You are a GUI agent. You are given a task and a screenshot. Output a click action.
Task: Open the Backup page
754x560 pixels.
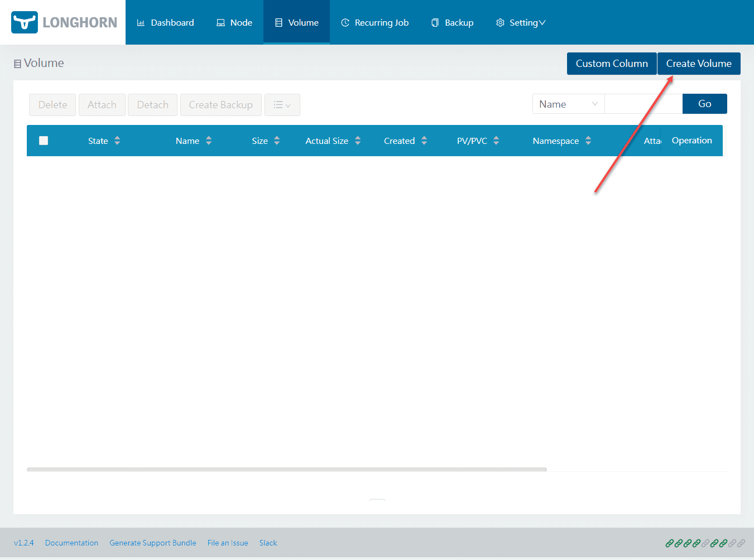[x=452, y=22]
